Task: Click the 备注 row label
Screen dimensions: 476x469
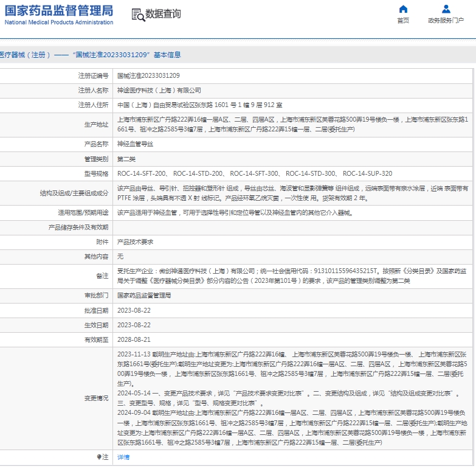Action: coord(102,276)
